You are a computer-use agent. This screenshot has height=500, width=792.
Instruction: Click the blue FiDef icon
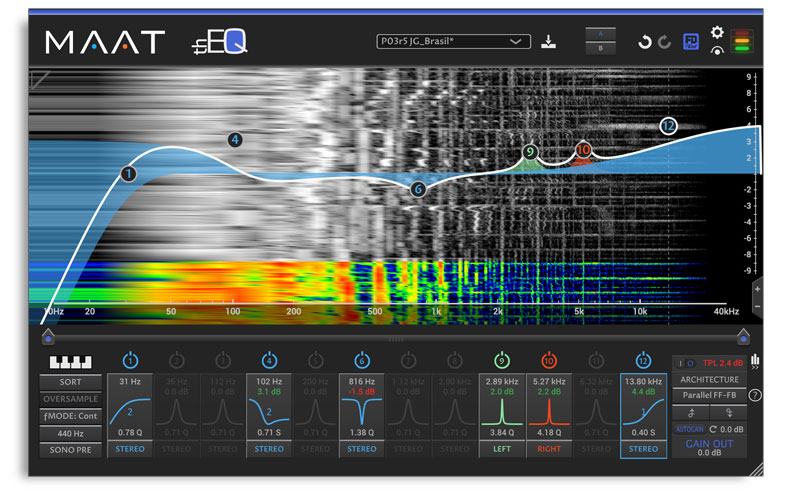click(x=691, y=42)
